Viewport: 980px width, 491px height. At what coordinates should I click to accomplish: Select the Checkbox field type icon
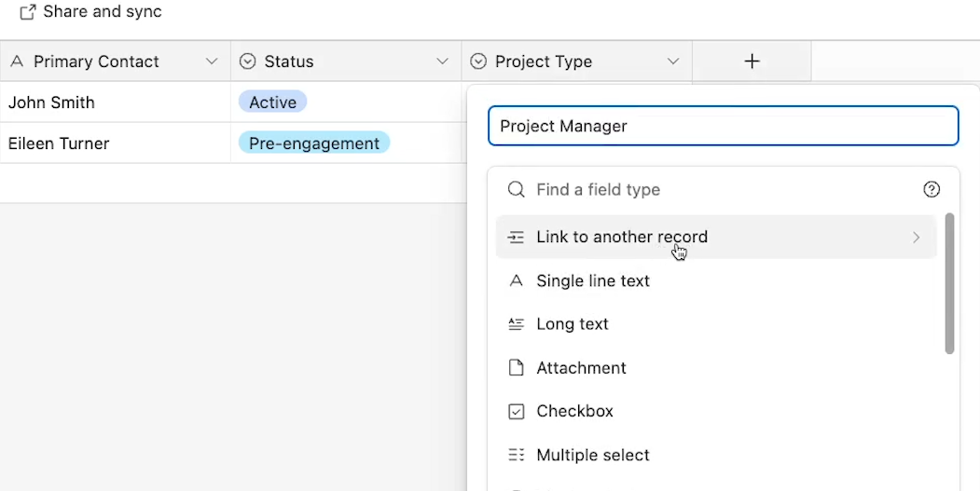517,412
